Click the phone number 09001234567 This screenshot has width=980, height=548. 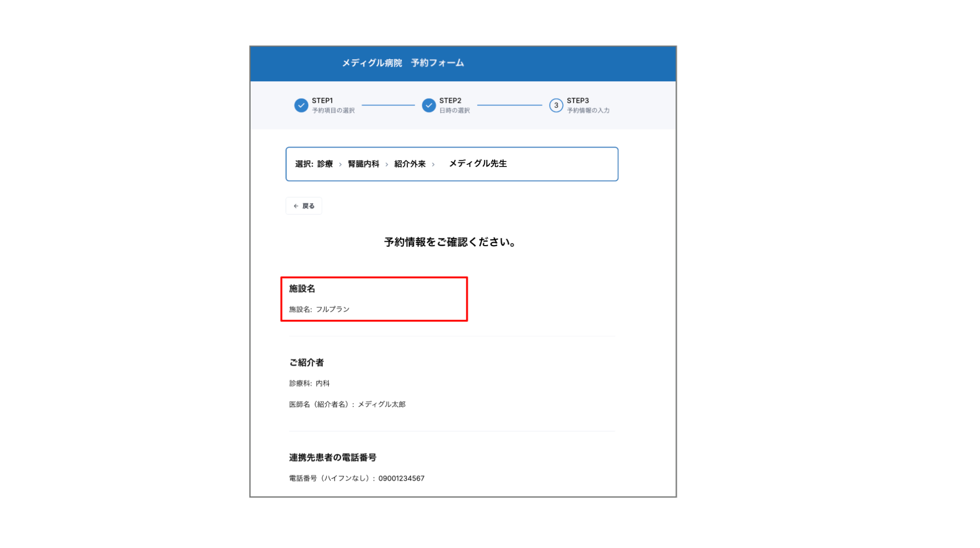[401, 479]
